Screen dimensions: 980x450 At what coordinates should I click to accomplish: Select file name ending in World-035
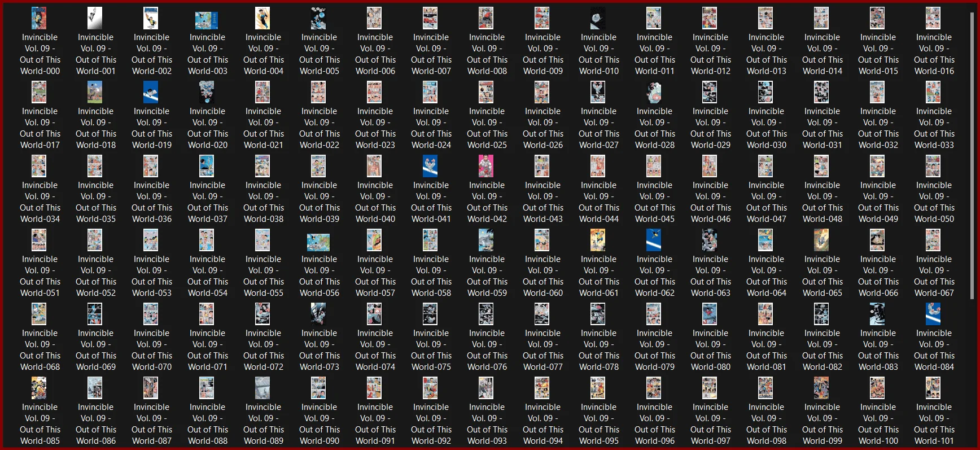(96, 202)
